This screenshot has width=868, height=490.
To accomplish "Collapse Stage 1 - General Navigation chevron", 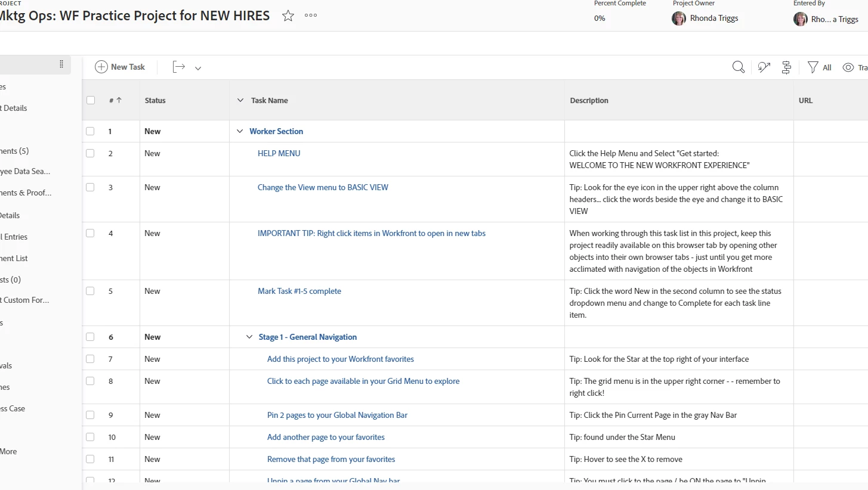I will tap(249, 337).
